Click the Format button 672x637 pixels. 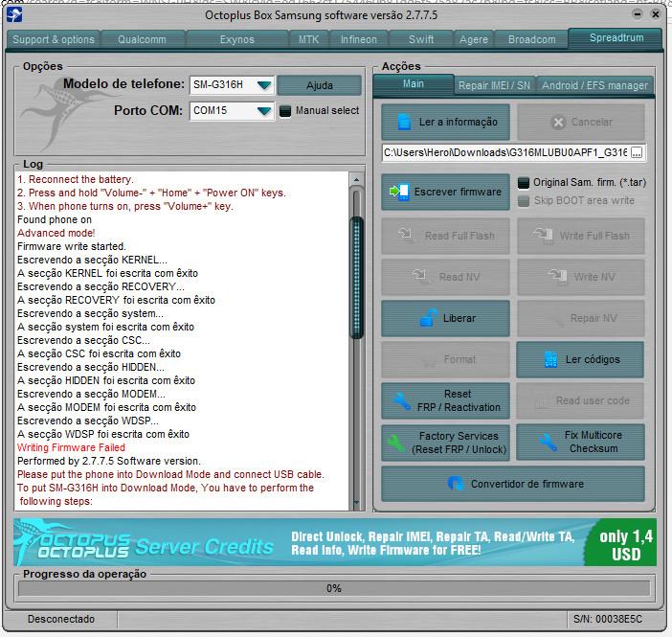coord(445,359)
